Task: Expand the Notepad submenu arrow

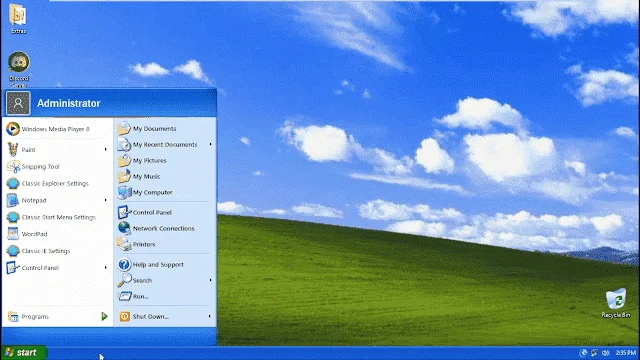Action: [x=105, y=200]
